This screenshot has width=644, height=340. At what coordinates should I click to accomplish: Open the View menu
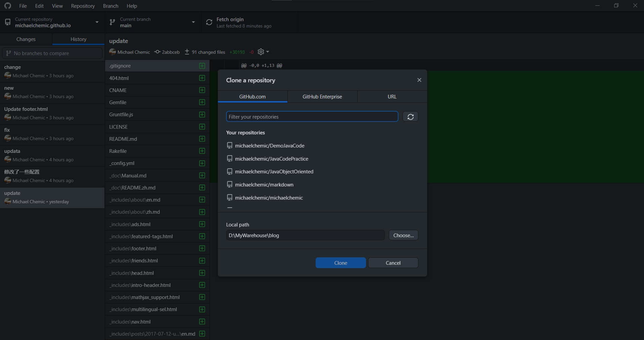point(57,6)
